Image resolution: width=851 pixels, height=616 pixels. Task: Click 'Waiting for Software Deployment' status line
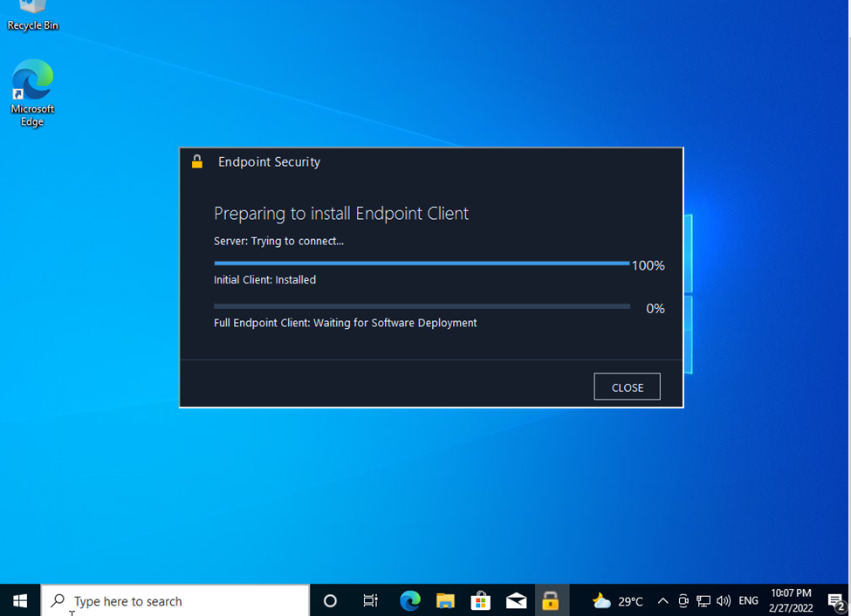[345, 323]
